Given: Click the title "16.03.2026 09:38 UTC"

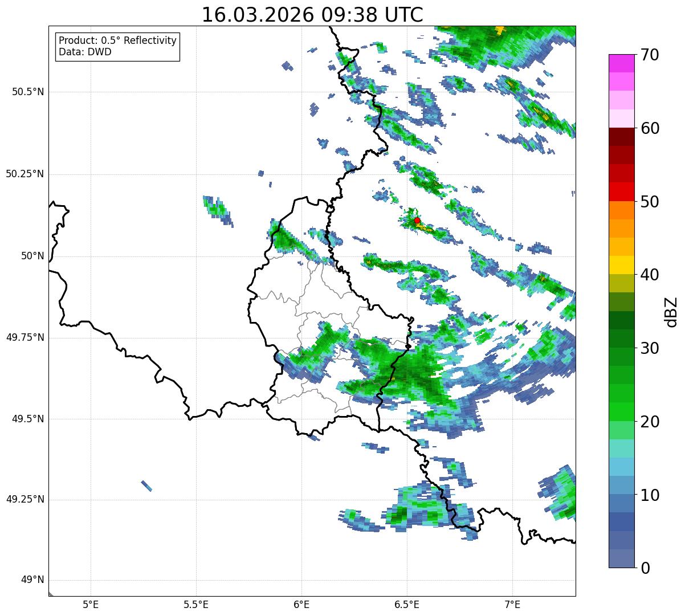Looking at the screenshot, I should pyautogui.click(x=312, y=15).
